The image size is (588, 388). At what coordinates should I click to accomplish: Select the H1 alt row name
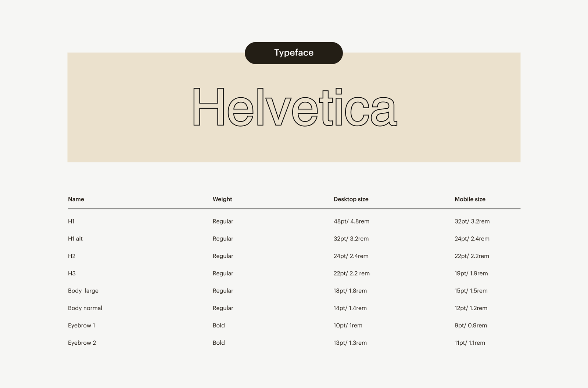75,239
